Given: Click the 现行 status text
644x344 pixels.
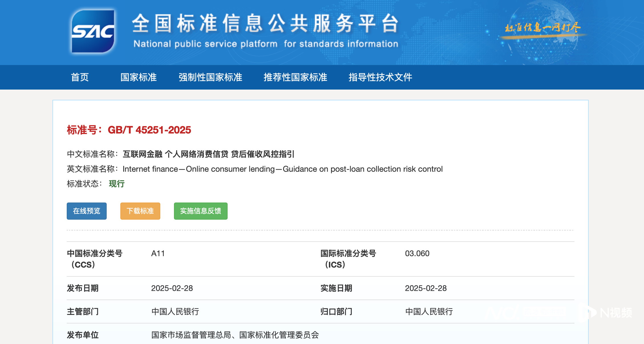Looking at the screenshot, I should [x=116, y=184].
